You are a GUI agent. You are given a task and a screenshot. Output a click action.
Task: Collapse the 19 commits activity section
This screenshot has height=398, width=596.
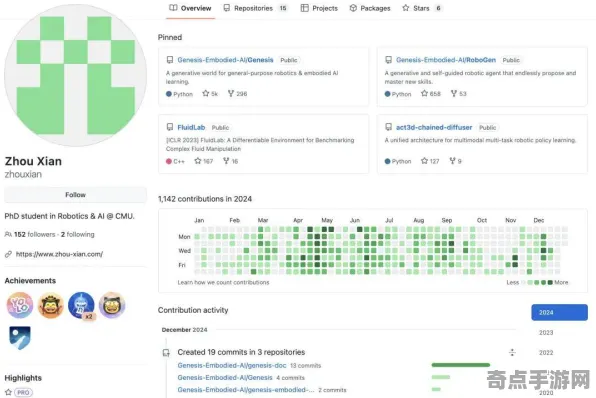512,352
